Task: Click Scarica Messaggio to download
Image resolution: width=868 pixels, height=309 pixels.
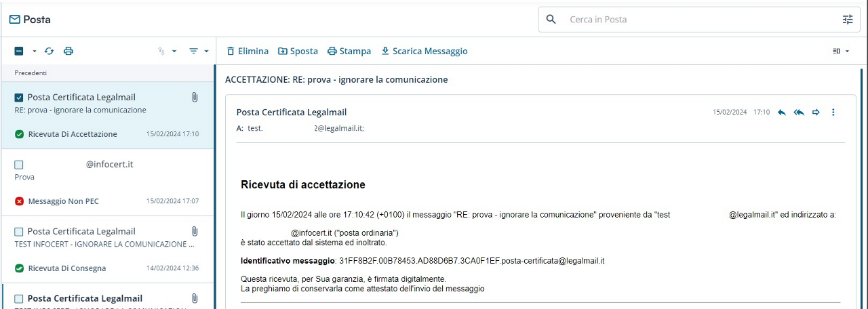Action: [425, 51]
